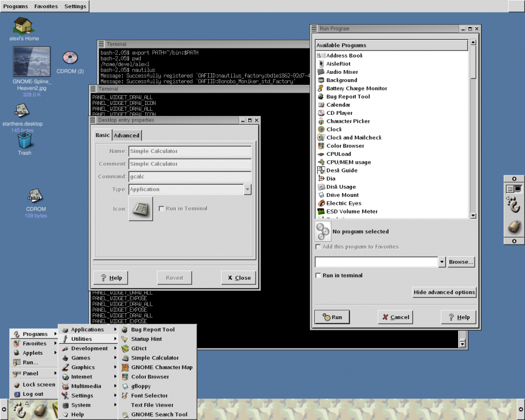
Task: Open alexl's Home folder on the desktop
Action: 22,26
